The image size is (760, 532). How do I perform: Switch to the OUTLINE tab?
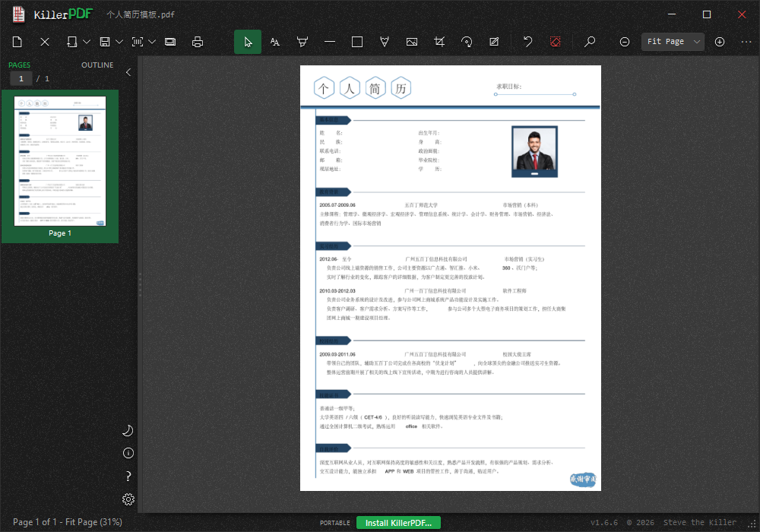pos(97,65)
